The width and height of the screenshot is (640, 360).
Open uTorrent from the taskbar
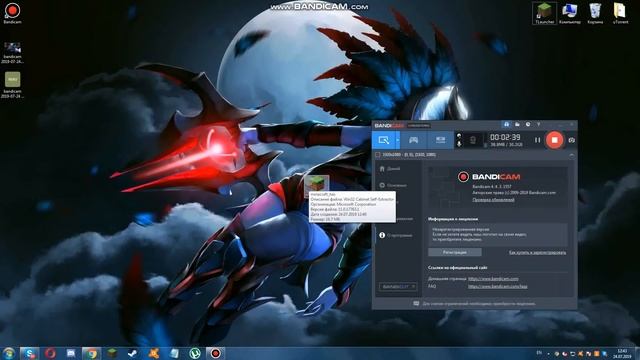(x=195, y=353)
